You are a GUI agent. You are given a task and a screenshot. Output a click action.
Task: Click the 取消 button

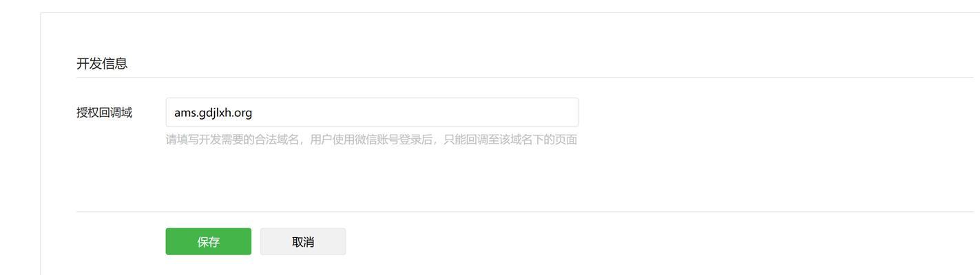(303, 241)
